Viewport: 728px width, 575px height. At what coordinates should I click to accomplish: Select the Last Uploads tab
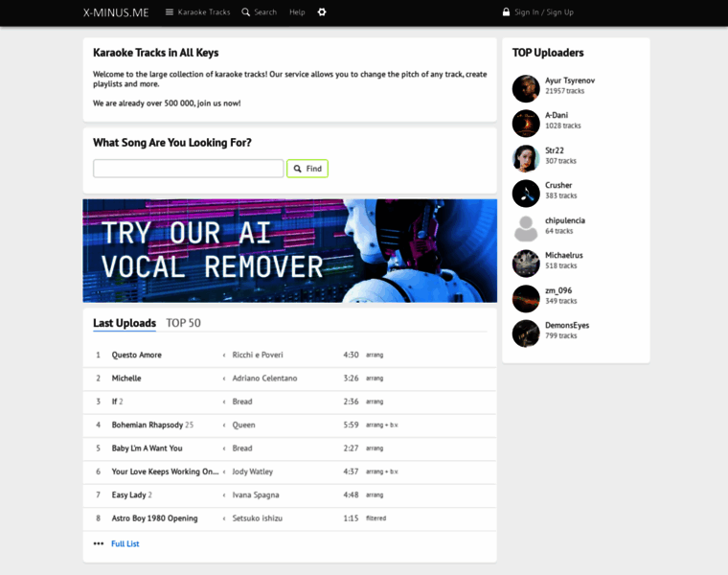tap(125, 323)
